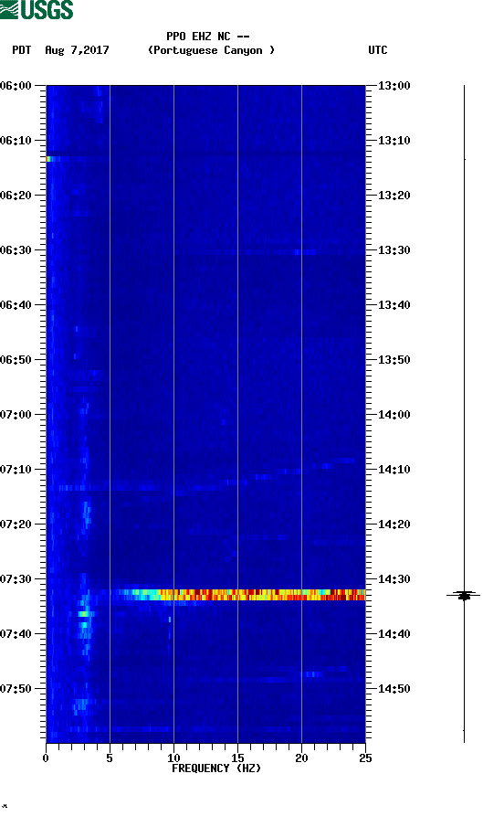This screenshot has height=816, width=504.
Task: Click the 20 Hz frequency axis label
Action: coord(301,758)
